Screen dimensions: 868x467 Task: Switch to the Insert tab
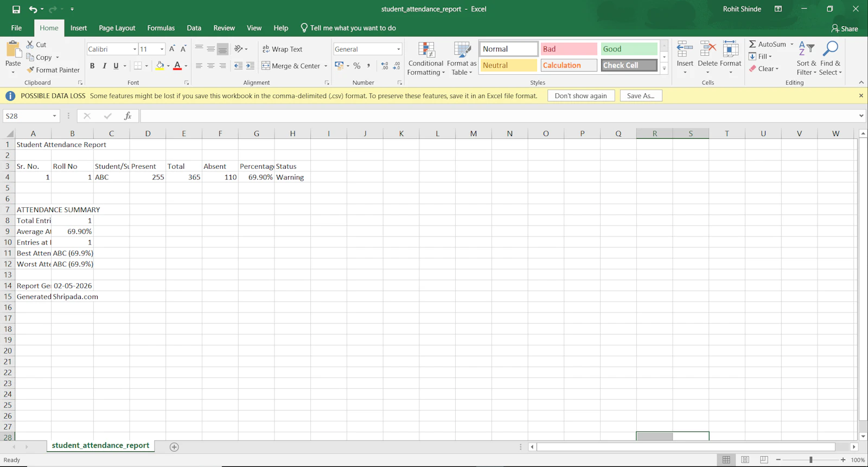79,28
